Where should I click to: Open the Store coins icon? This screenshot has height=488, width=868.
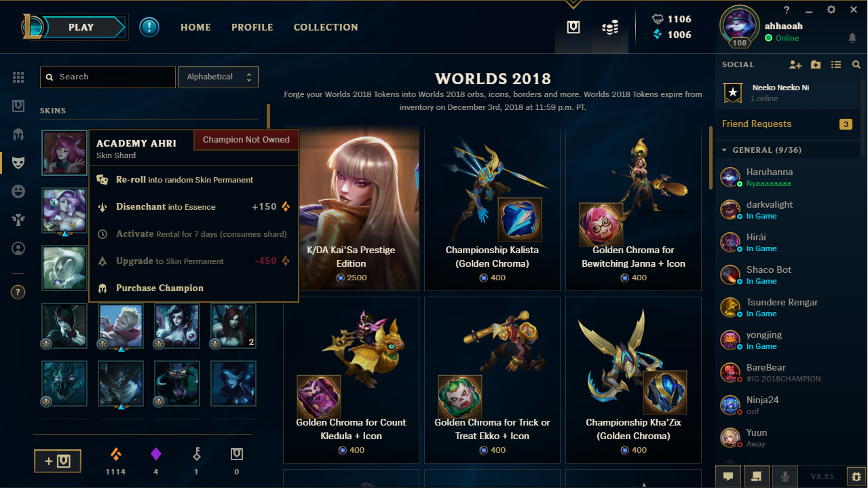610,28
